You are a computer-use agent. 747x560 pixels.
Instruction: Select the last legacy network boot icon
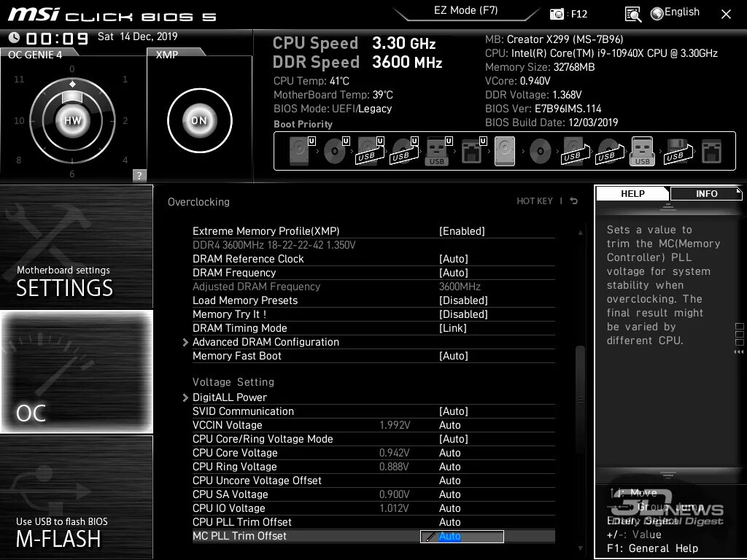pos(712,152)
